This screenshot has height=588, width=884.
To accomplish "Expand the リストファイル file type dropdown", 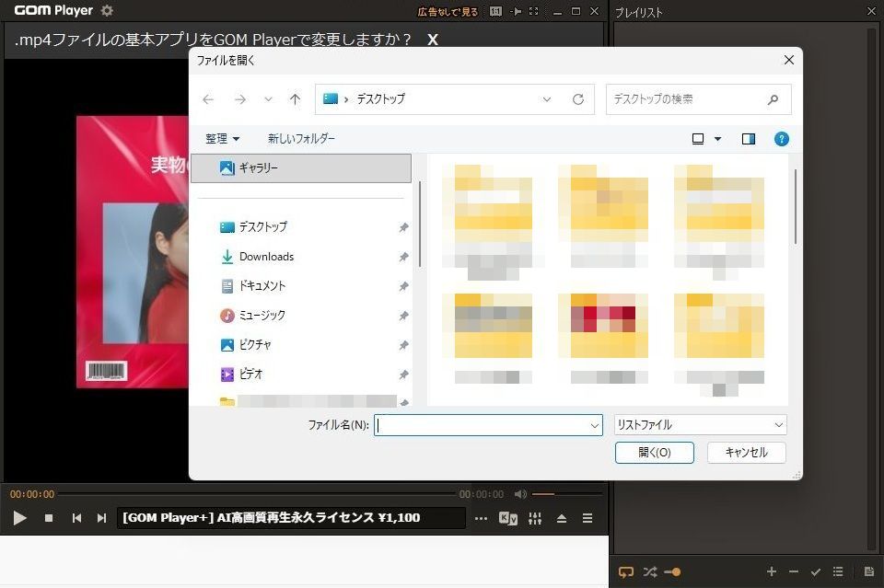I will (x=778, y=425).
